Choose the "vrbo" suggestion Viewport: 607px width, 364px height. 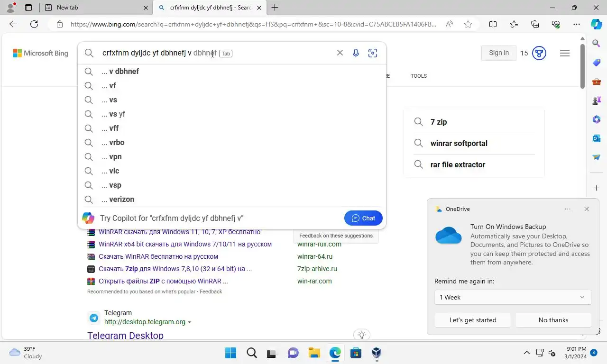tap(231, 143)
